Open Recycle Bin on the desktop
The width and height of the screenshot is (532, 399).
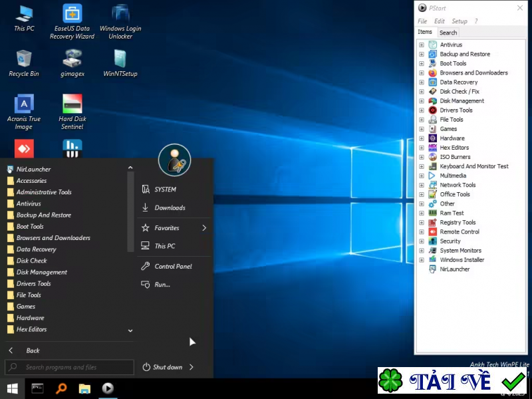coord(23,59)
